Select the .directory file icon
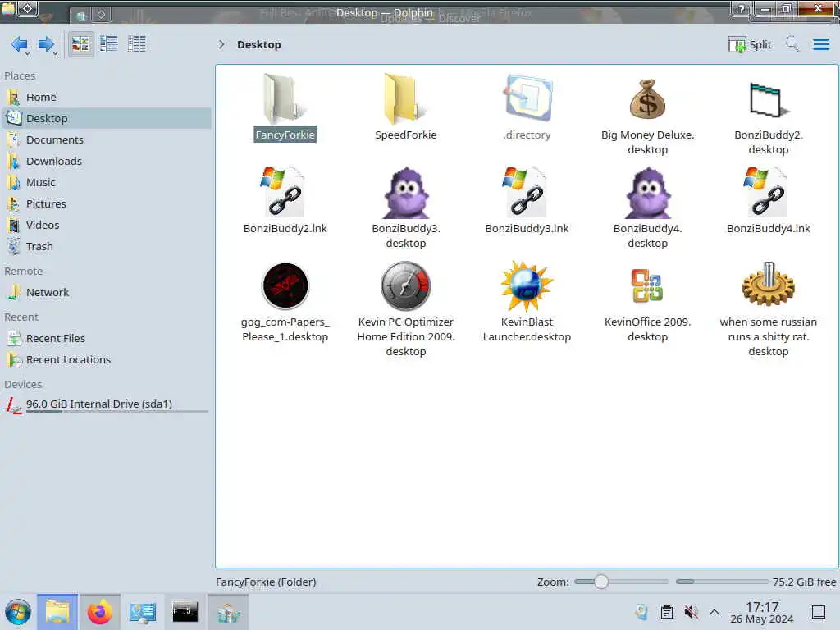 click(527, 98)
